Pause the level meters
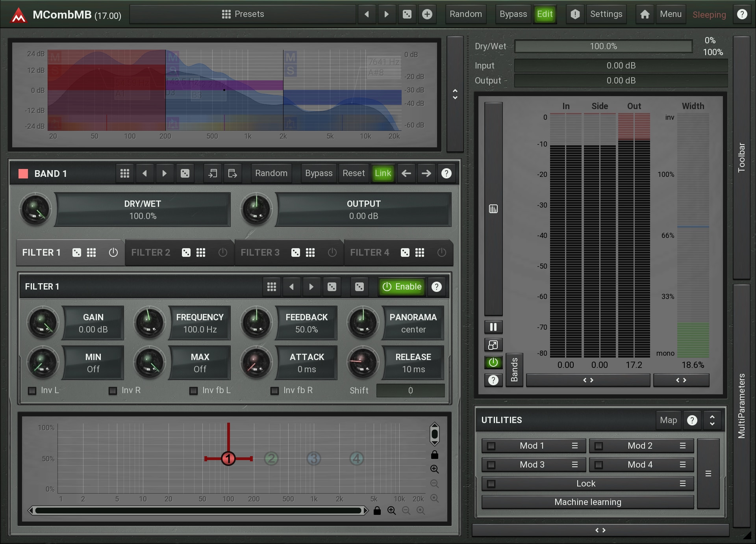 (493, 327)
